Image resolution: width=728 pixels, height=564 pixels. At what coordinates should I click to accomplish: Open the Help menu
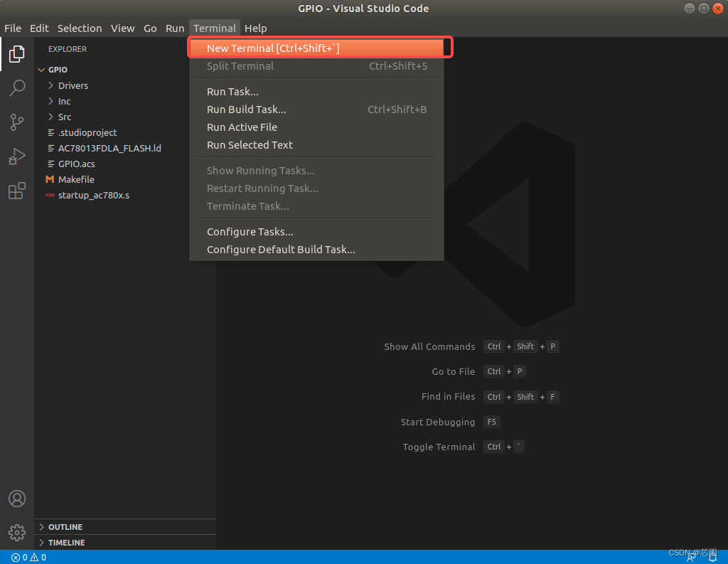pyautogui.click(x=256, y=28)
